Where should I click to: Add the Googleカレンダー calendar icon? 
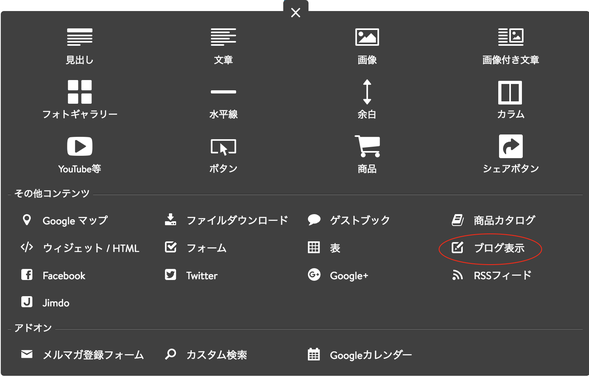click(314, 354)
